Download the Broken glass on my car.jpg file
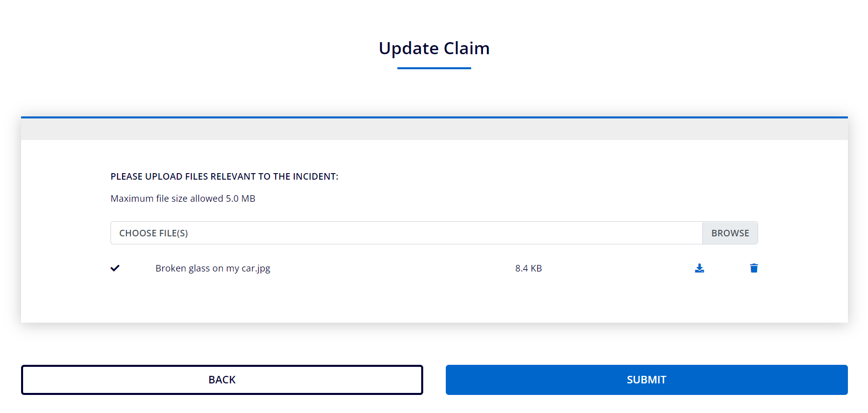 pyautogui.click(x=699, y=268)
